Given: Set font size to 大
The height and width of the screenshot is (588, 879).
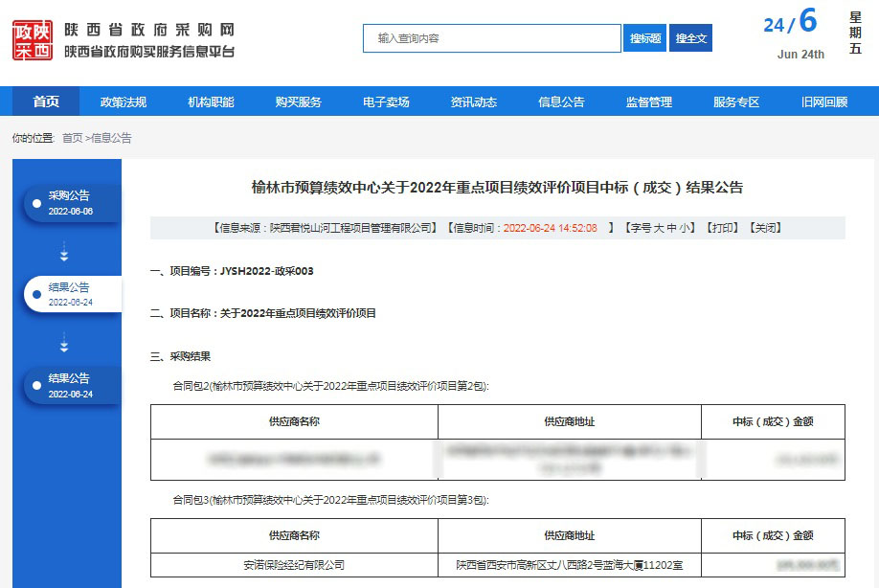Looking at the screenshot, I should [x=657, y=228].
